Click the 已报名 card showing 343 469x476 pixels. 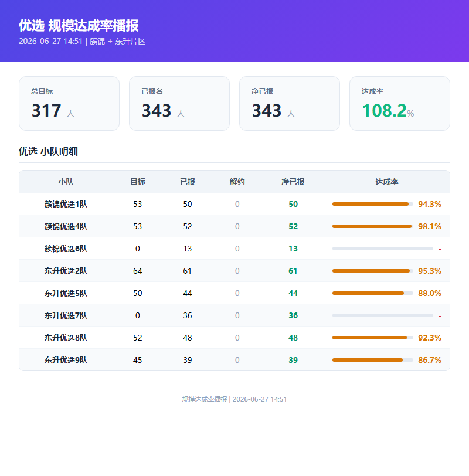coord(179,104)
